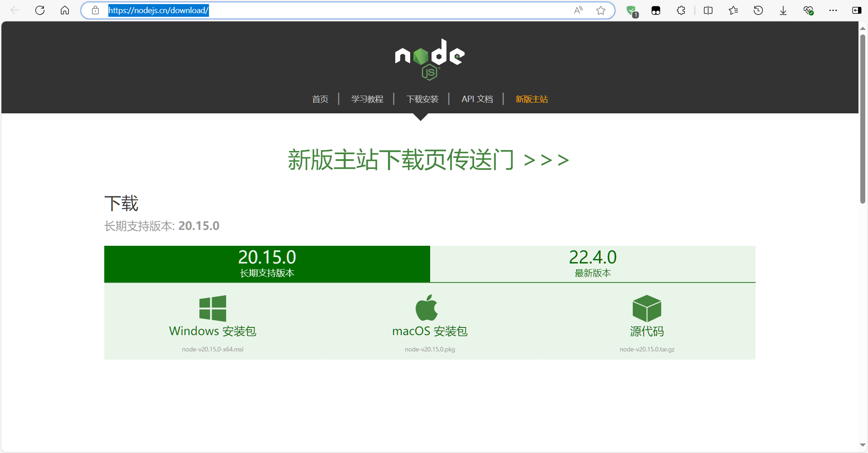Open 学习教程 nav item
The image size is (868, 453).
tap(367, 99)
